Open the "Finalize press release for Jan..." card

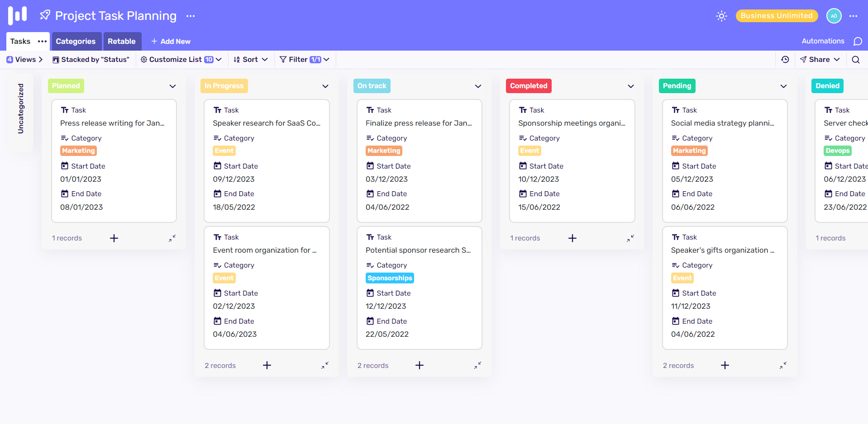420,161
